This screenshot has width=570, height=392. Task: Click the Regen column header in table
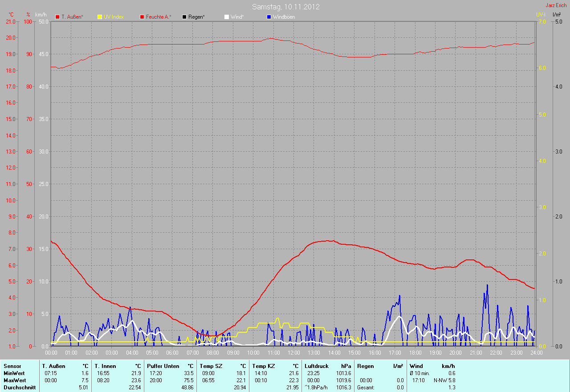click(366, 366)
